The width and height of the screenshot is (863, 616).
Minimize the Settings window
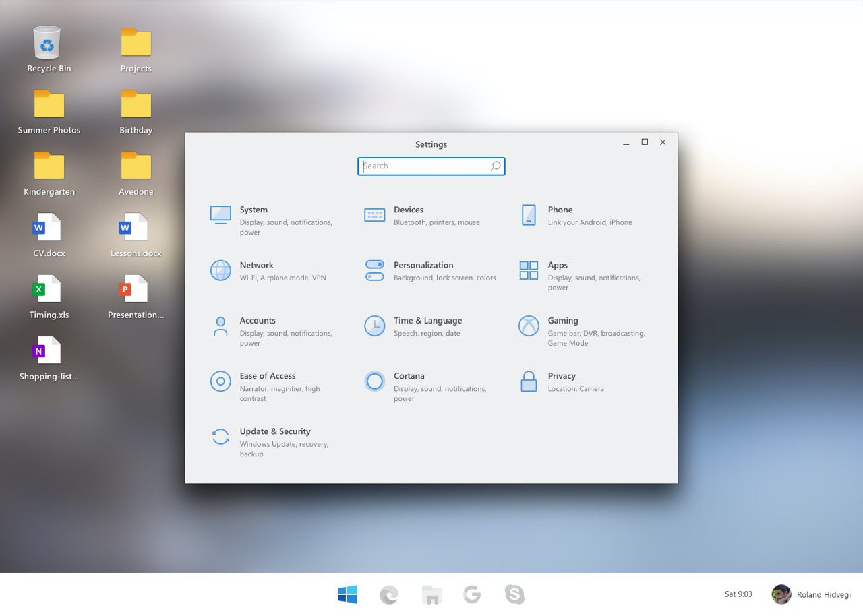click(626, 143)
